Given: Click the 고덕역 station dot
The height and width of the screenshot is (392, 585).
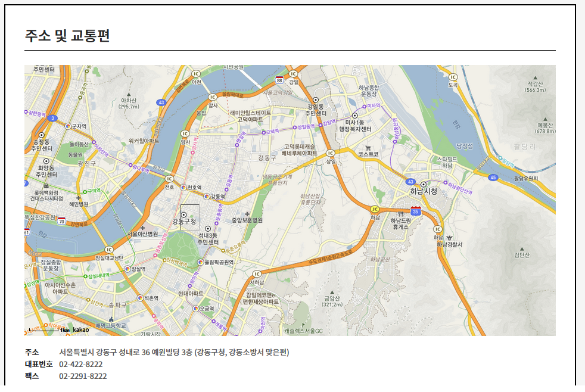Looking at the screenshot, I should tap(263, 132).
